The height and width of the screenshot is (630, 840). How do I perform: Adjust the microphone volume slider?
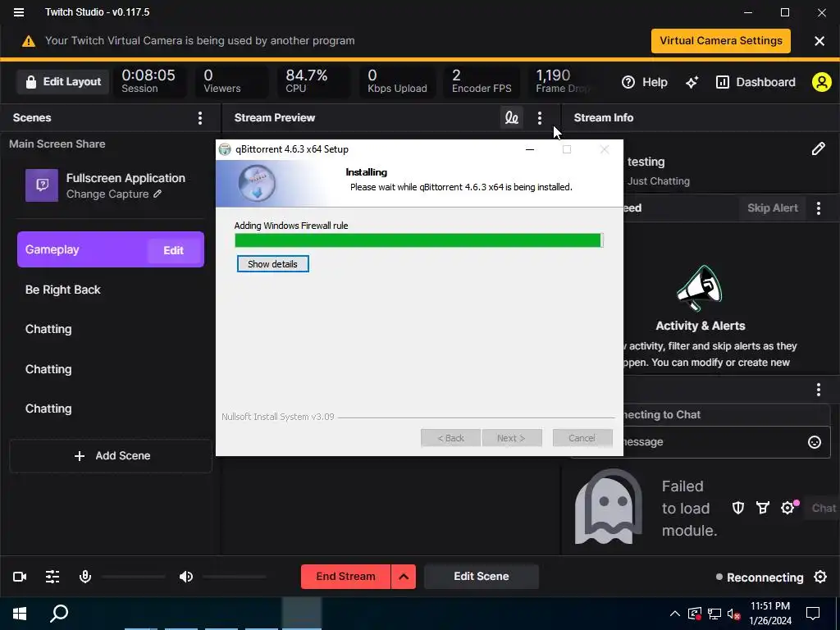pyautogui.click(x=134, y=577)
